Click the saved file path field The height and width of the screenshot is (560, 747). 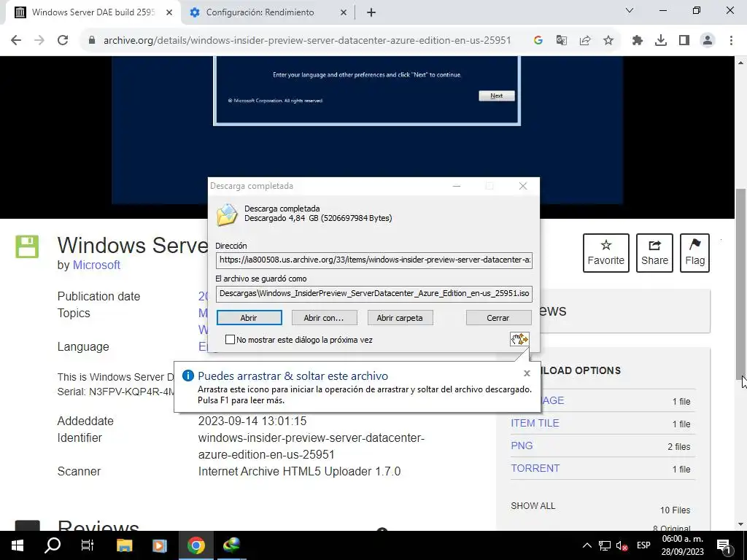click(374, 293)
